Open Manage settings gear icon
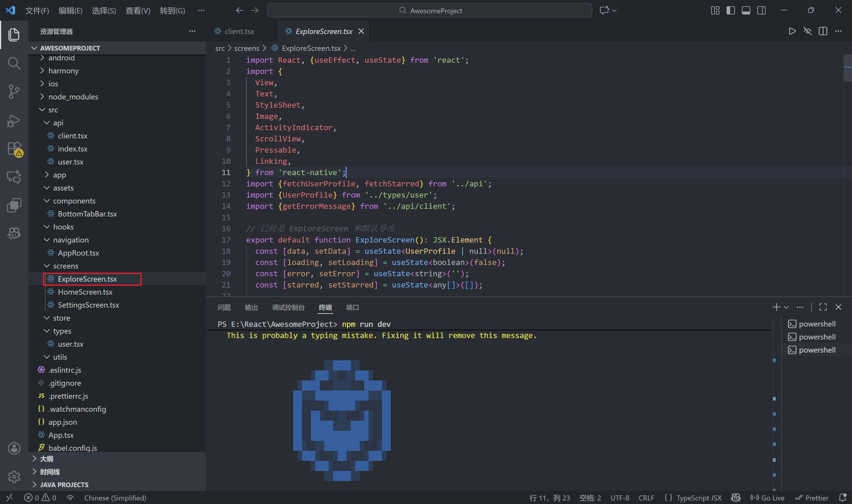This screenshot has width=852, height=504. (x=14, y=476)
